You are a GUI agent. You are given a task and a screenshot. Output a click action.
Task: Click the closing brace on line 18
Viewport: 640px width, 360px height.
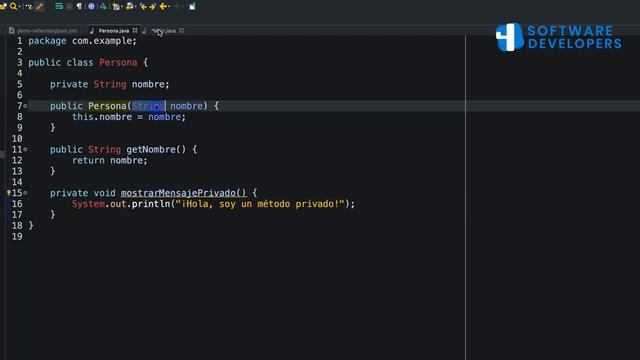31,225
